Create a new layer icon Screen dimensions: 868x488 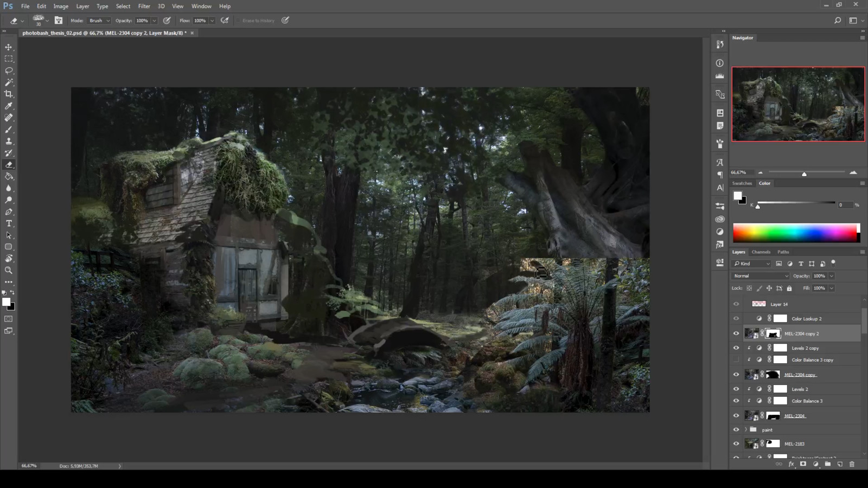click(x=840, y=464)
